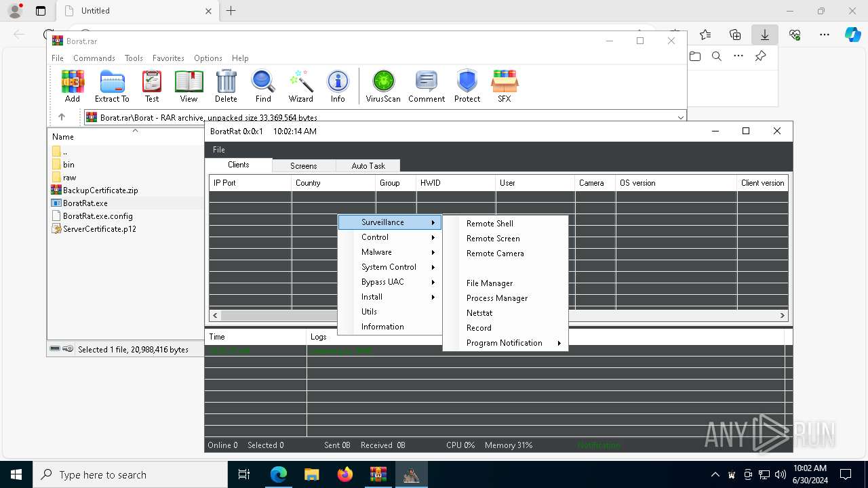Expand the Bypass UAC submenu
Image resolution: width=868 pixels, height=488 pixels.
(389, 282)
